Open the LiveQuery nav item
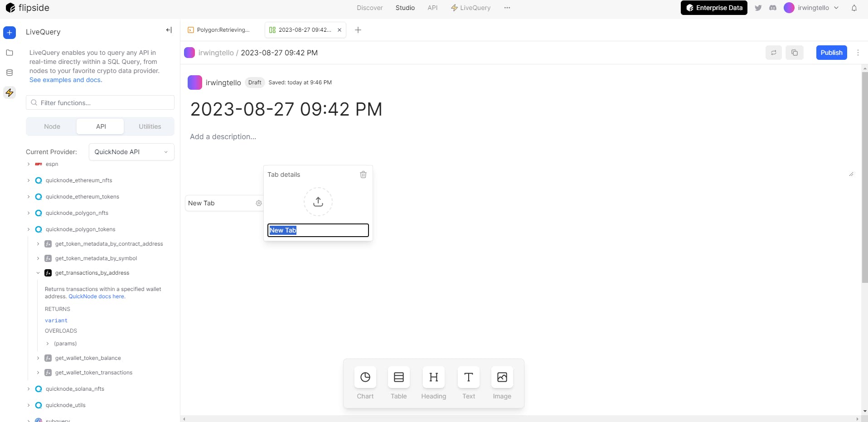The image size is (868, 422). click(471, 8)
